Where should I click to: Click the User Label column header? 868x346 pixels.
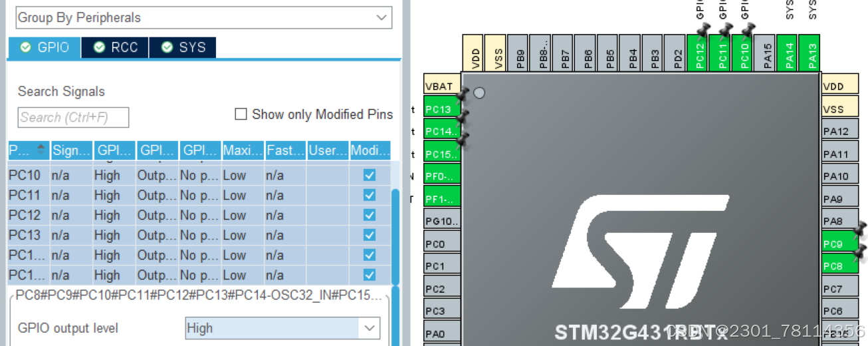coord(328,150)
